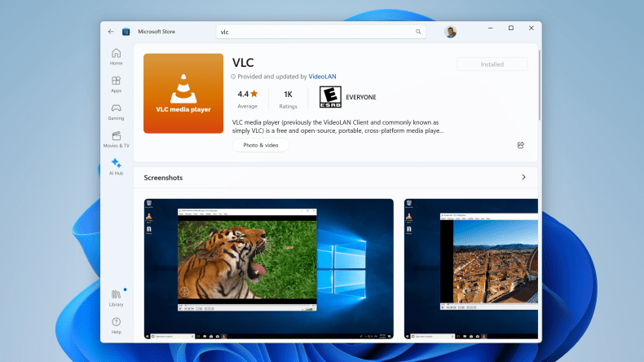This screenshot has width=644, height=362.
Task: Open the Library in sidebar
Action: click(117, 298)
